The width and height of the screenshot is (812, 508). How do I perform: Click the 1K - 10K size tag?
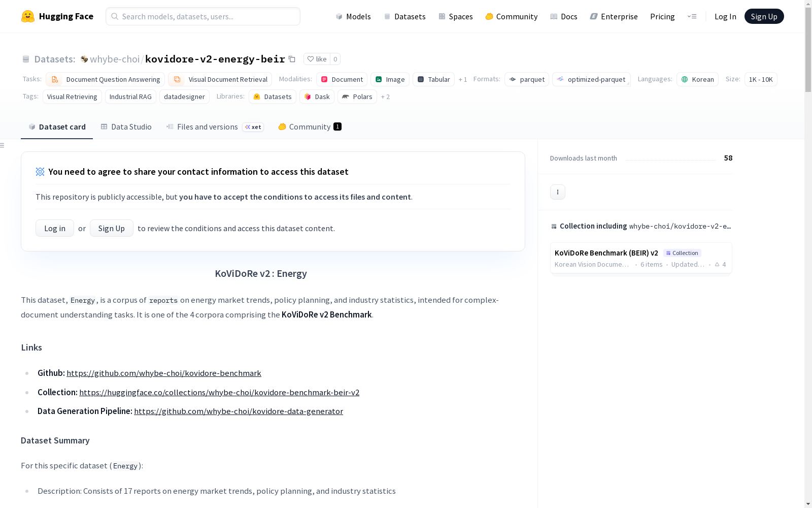point(761,79)
